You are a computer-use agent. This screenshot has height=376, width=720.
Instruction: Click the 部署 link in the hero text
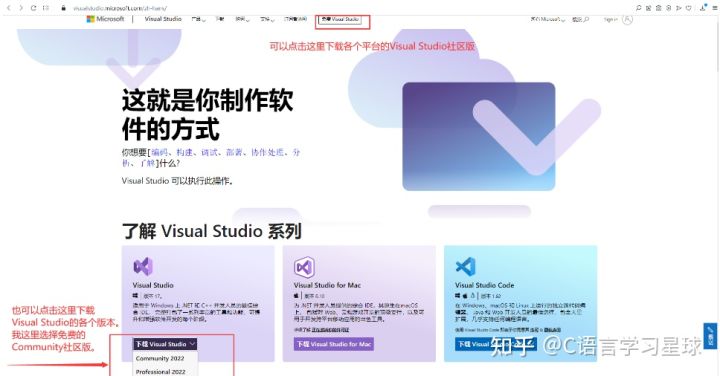[x=234, y=152]
